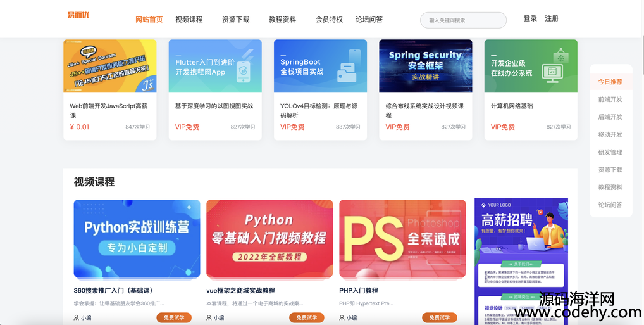Click 免费试学 for PHP入门教程

pos(440,317)
